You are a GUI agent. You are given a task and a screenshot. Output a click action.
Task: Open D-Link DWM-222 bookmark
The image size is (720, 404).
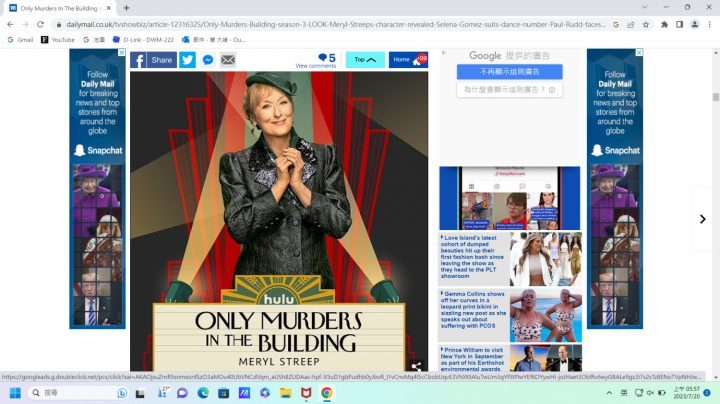[x=144, y=40]
